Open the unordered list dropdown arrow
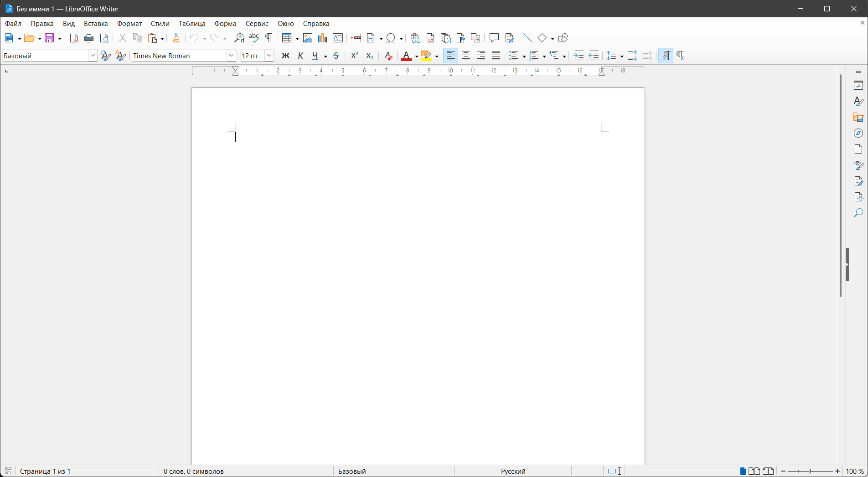The image size is (868, 477). (524, 56)
